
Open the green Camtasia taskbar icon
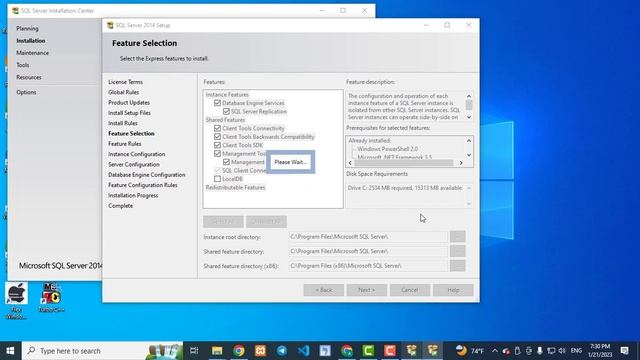click(x=368, y=351)
